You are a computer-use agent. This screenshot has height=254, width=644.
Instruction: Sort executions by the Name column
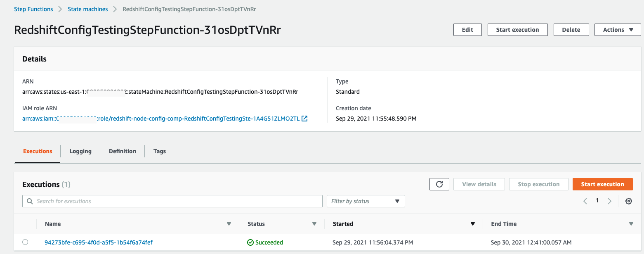click(x=229, y=223)
